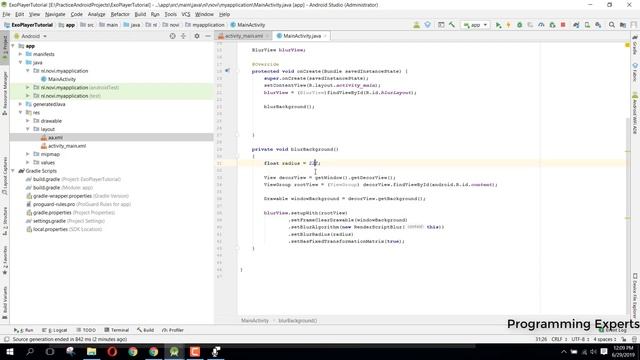Open the Favorites side panel
The image size is (640, 360).
(x=4, y=260)
